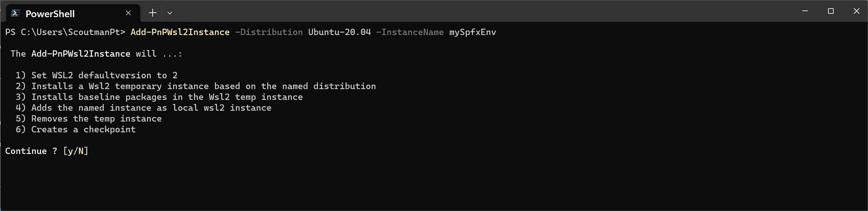Minimize the terminal window
Image resolution: width=868 pixels, height=211 pixels.
coord(805,11)
